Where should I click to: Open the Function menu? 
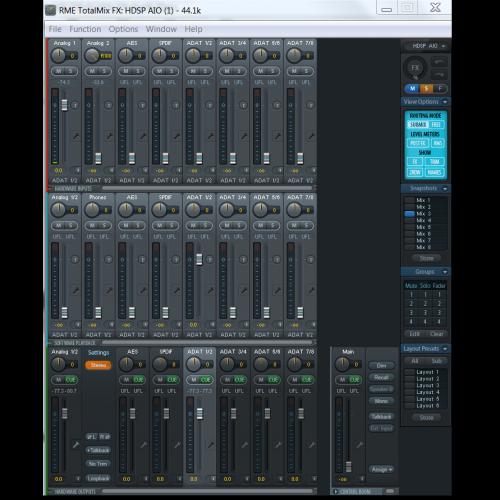[x=85, y=29]
